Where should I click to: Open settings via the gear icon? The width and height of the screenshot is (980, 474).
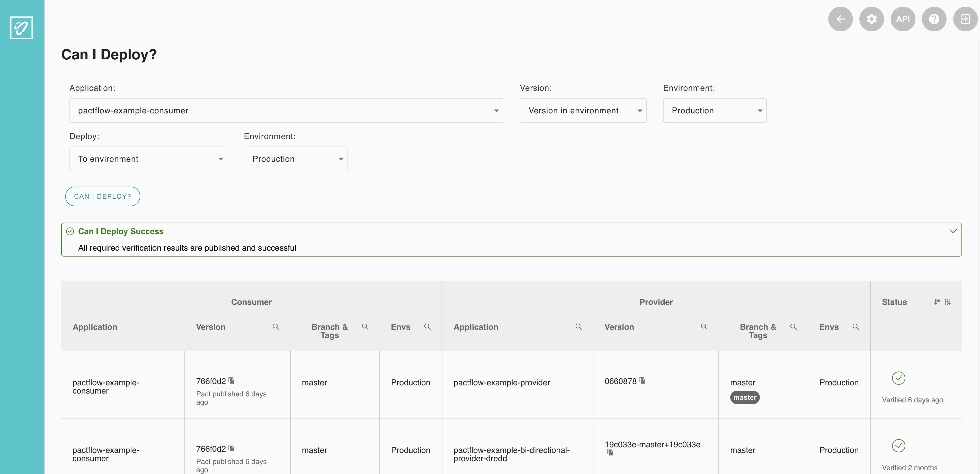(871, 19)
